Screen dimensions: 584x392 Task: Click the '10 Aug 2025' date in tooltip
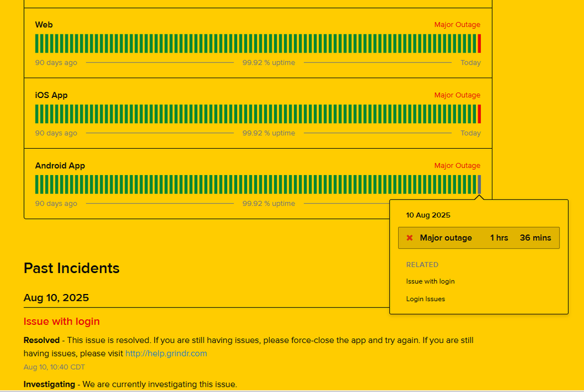pyautogui.click(x=428, y=215)
